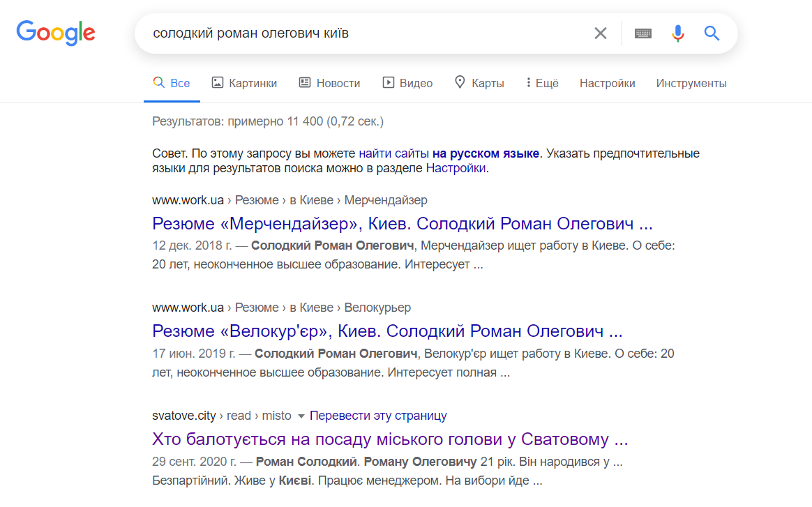Open the Резюме «Велокур'єр» result
Viewport: 812px width, 507px height.
point(387,331)
